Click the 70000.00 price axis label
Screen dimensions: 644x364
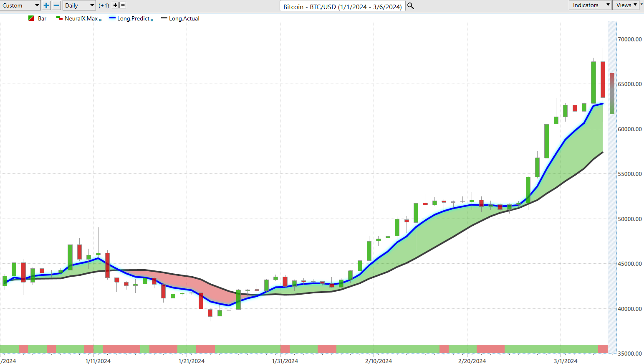pos(630,39)
